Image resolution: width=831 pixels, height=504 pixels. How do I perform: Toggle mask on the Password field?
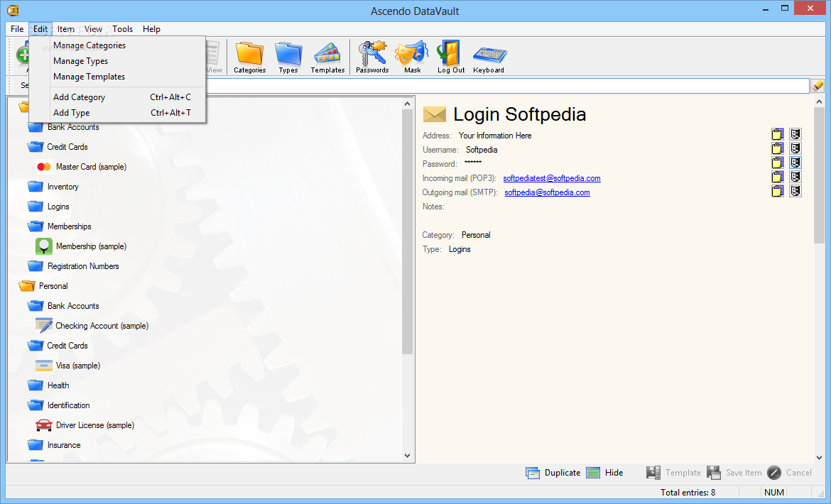point(795,163)
